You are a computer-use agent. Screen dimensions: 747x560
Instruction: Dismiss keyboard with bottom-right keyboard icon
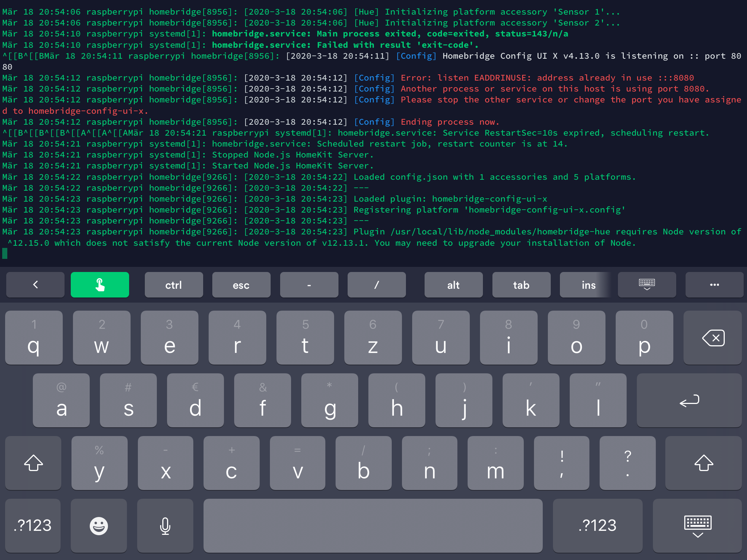tap(697, 525)
